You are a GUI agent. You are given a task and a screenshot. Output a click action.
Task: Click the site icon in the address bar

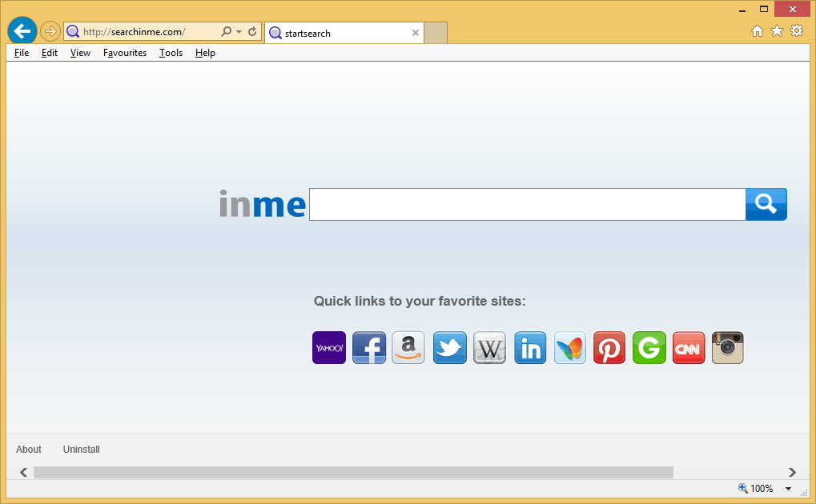pyautogui.click(x=73, y=32)
